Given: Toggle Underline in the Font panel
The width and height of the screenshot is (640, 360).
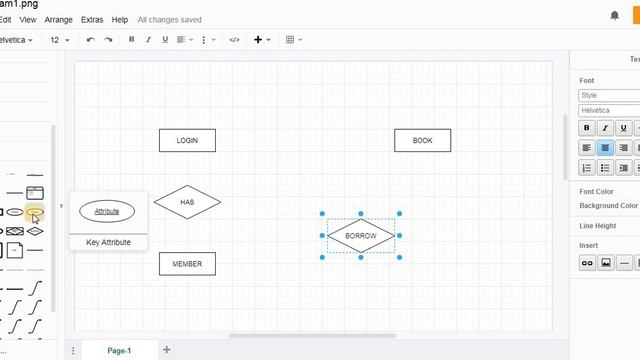Looking at the screenshot, I should (x=623, y=128).
